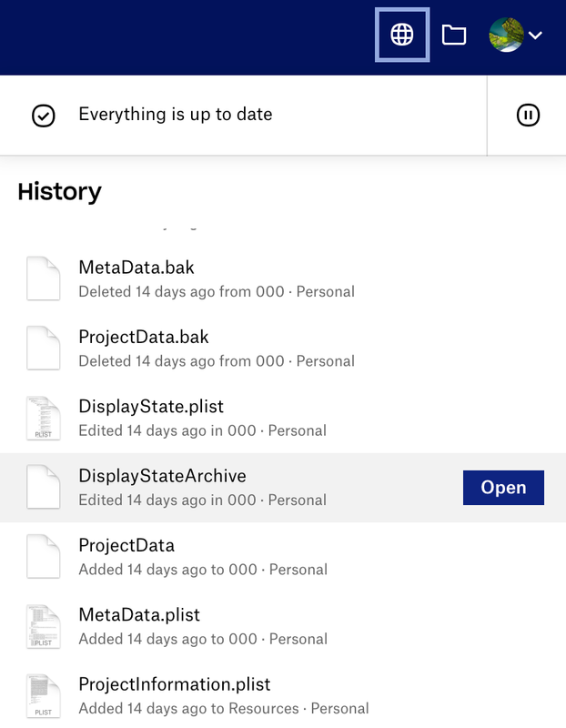The height and width of the screenshot is (728, 566).
Task: Pause syncing with the pause icon
Action: click(x=528, y=115)
